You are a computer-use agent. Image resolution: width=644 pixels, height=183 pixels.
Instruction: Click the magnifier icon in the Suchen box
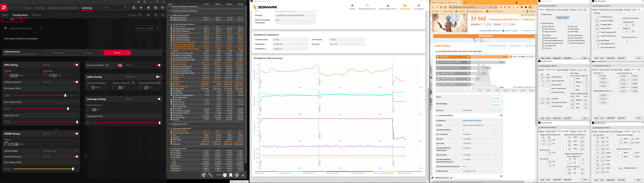125,8
